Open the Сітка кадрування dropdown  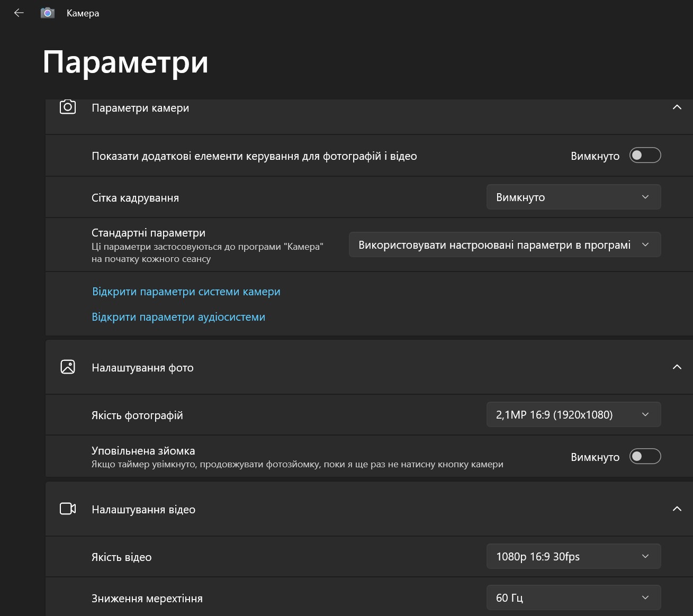click(573, 197)
